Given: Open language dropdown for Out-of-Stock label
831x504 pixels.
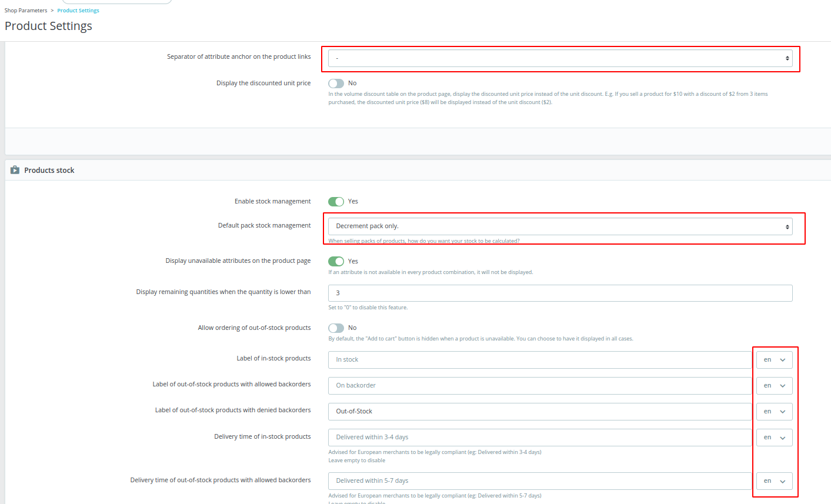Looking at the screenshot, I should click(774, 412).
